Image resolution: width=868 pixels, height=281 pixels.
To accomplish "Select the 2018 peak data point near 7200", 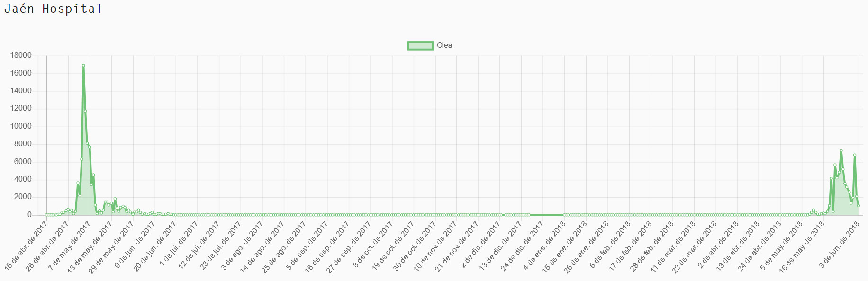I will coord(841,151).
